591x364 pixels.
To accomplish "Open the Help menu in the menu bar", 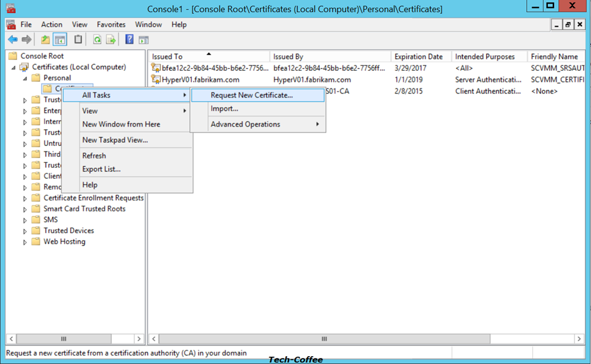I will point(179,24).
